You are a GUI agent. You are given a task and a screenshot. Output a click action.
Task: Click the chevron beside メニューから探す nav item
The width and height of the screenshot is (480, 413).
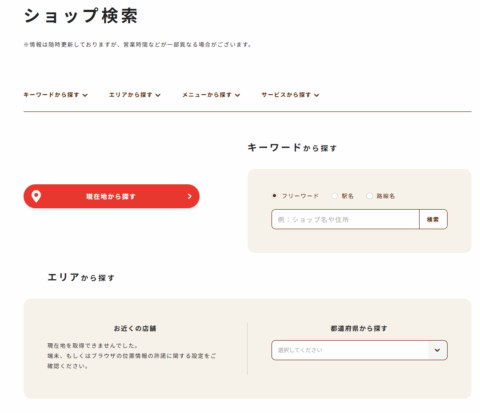[x=237, y=95]
